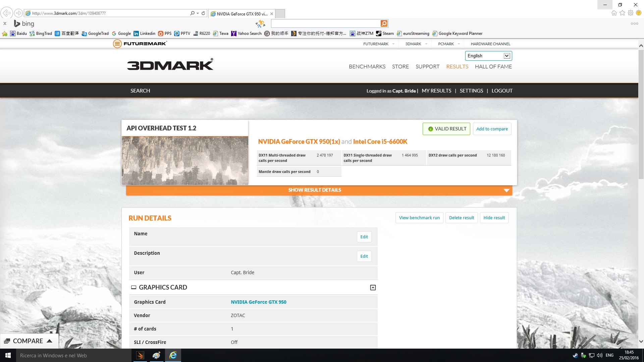This screenshot has width=644, height=362.
Task: Click the 3DMARK logo
Action: pos(170,64)
